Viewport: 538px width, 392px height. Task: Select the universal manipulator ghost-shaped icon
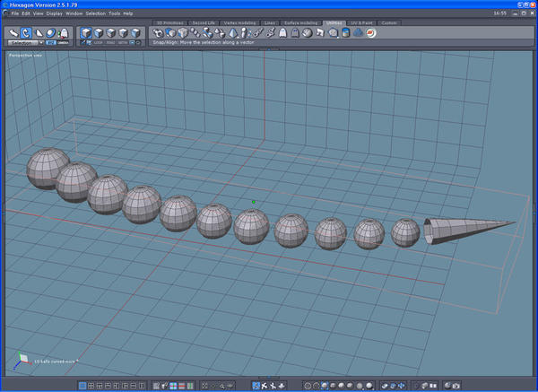64,33
